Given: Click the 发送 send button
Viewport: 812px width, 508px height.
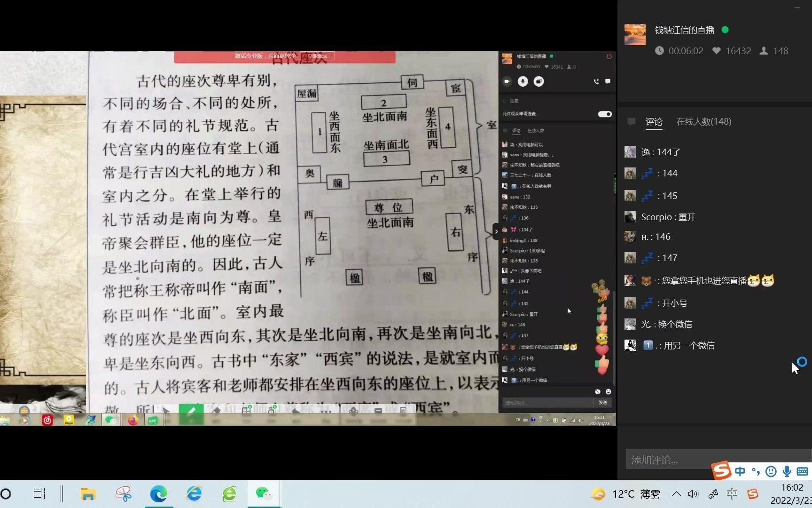Looking at the screenshot, I should 603,403.
